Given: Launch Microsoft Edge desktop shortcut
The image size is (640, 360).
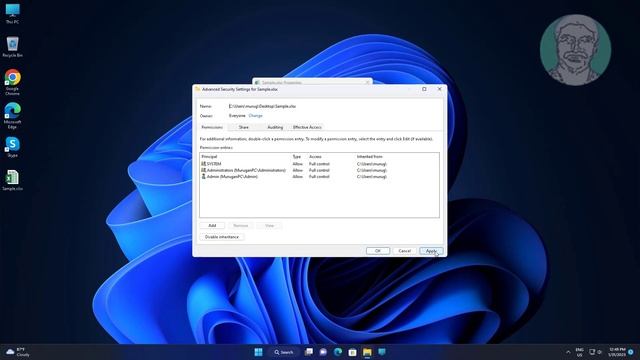Looking at the screenshot, I should (x=12, y=116).
